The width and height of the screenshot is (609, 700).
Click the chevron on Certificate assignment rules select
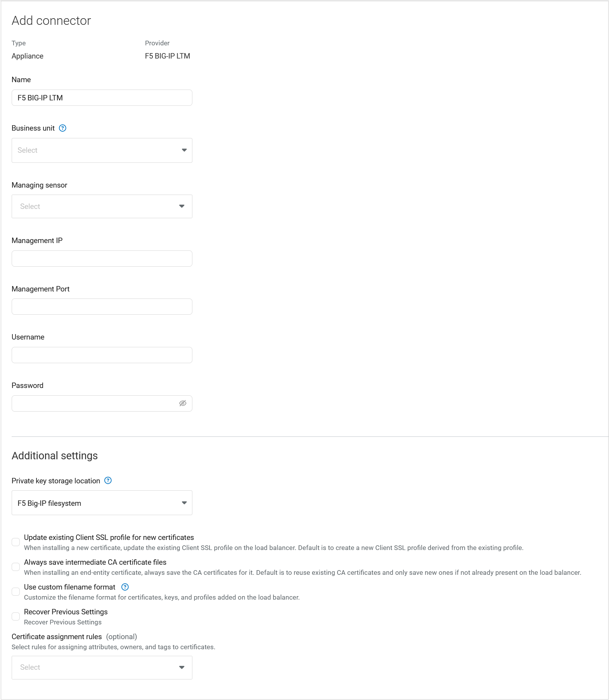click(182, 667)
